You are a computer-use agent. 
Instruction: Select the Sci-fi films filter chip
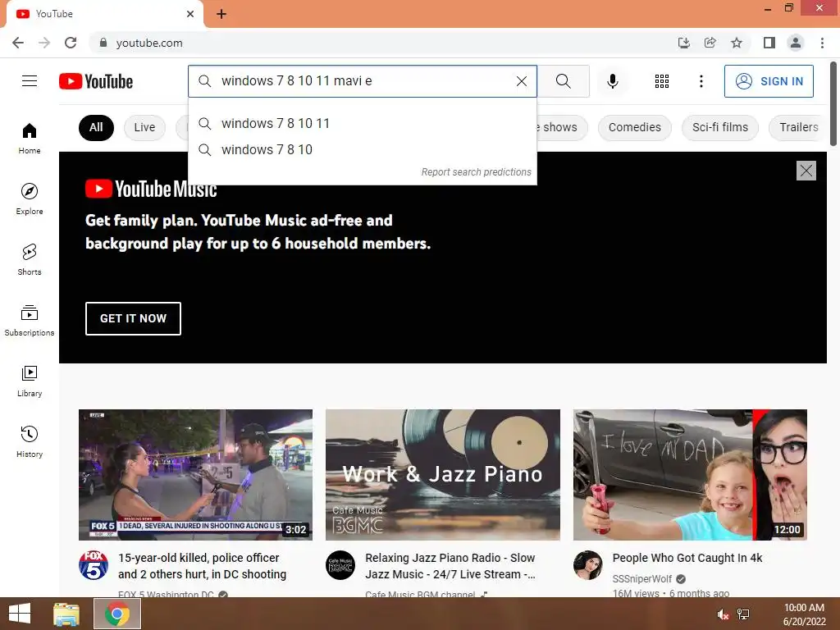click(x=719, y=127)
